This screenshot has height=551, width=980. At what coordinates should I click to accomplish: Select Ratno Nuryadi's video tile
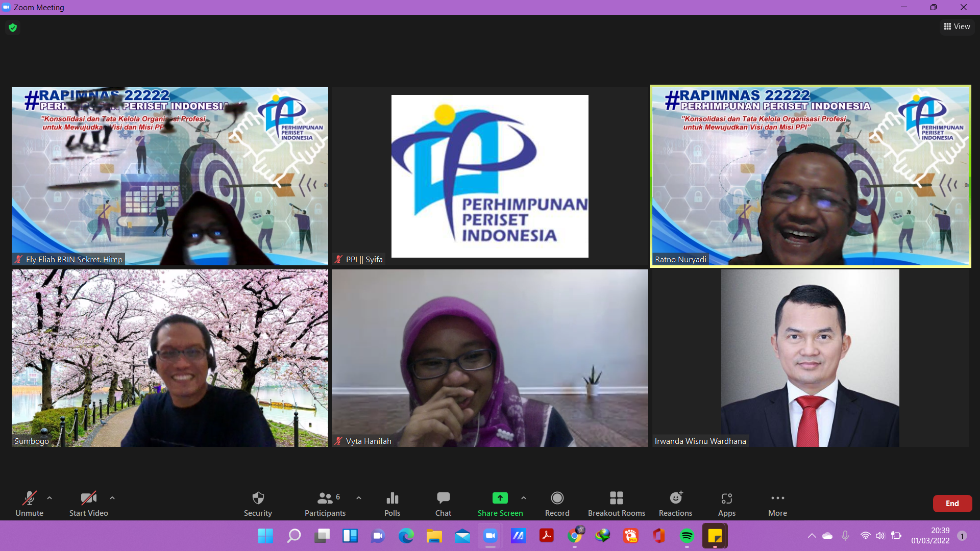click(x=810, y=176)
